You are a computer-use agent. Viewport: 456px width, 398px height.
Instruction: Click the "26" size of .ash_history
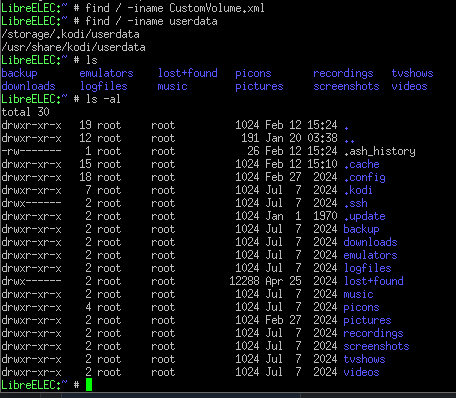(253, 151)
